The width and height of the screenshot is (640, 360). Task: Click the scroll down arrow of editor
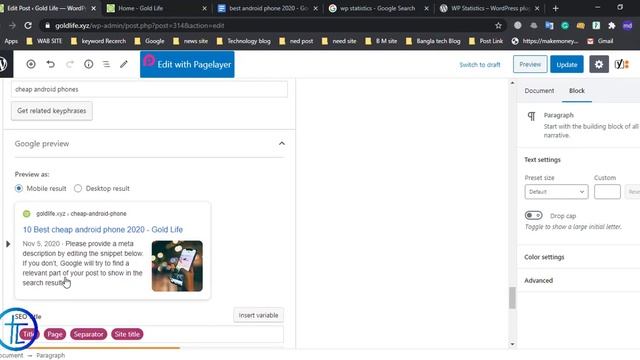point(512,344)
